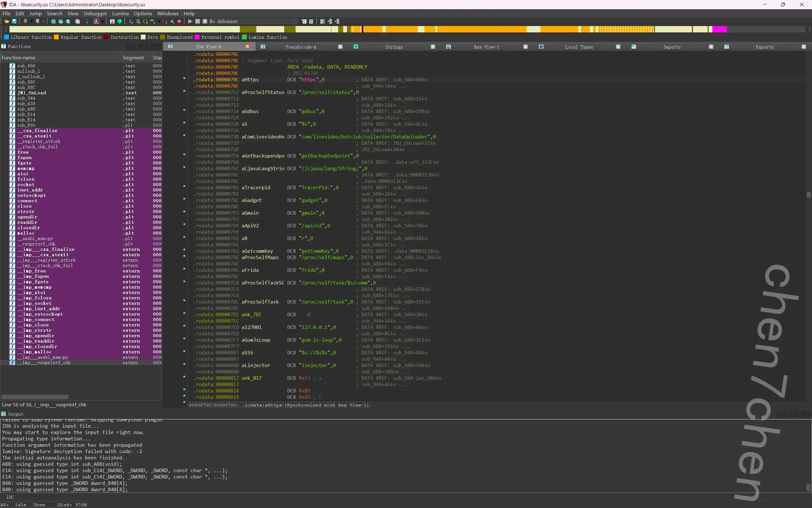
Task: Open the Debugger menu
Action: click(95, 13)
